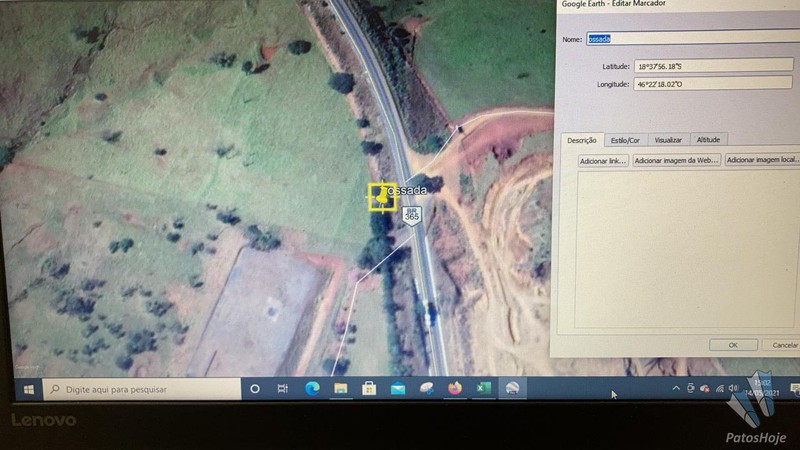Open the Windows Start menu
Image resolution: width=800 pixels, height=450 pixels.
point(29,390)
